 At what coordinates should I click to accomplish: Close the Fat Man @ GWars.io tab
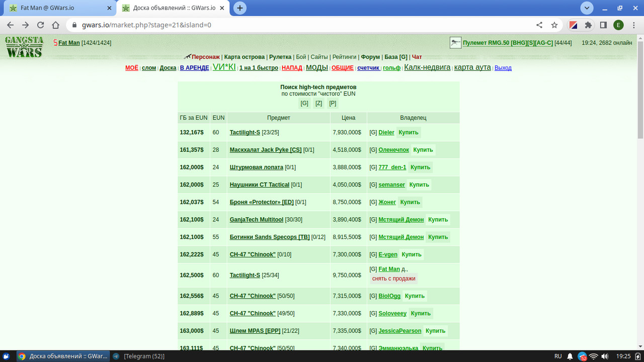[109, 8]
